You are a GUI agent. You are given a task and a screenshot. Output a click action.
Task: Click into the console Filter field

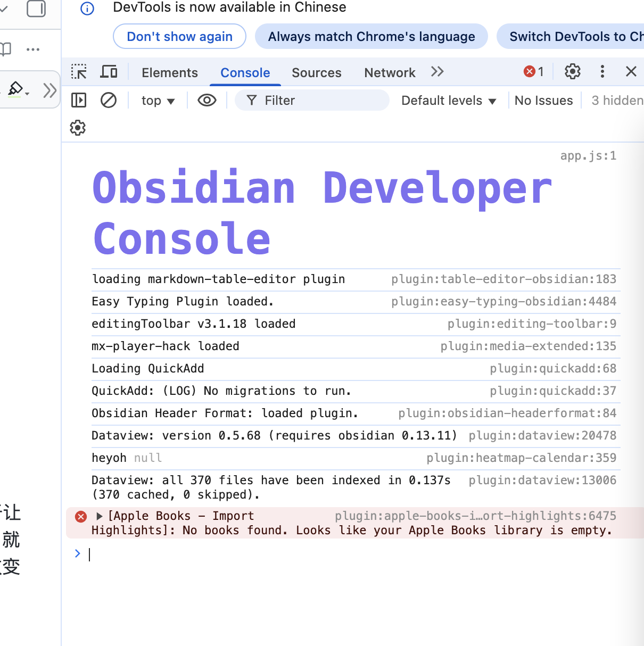(319, 101)
